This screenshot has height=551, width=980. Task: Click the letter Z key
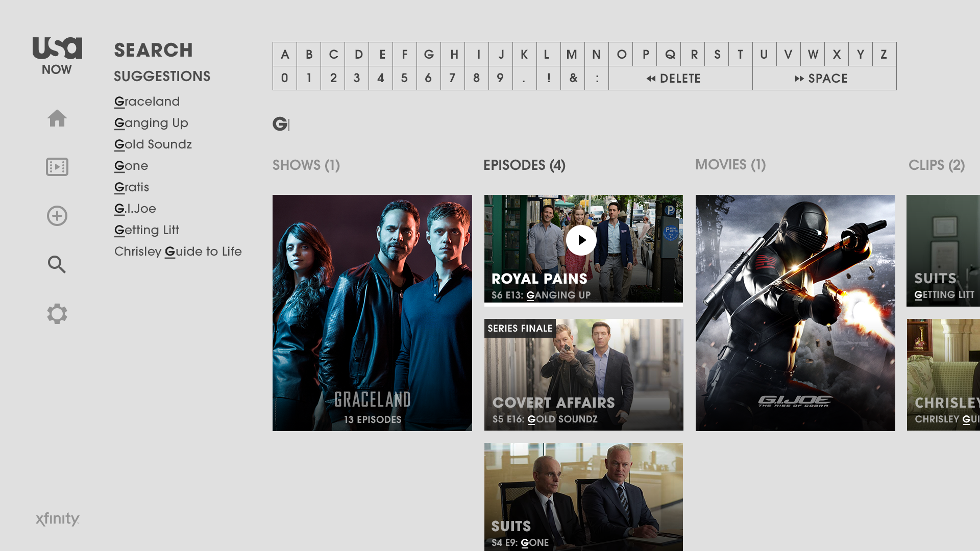coord(885,54)
